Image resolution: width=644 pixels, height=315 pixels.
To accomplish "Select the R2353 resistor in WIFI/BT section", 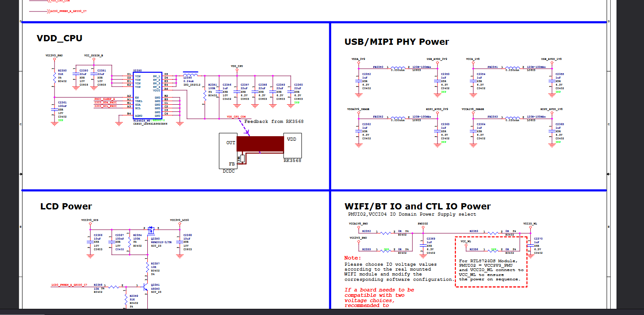I will [x=493, y=233].
